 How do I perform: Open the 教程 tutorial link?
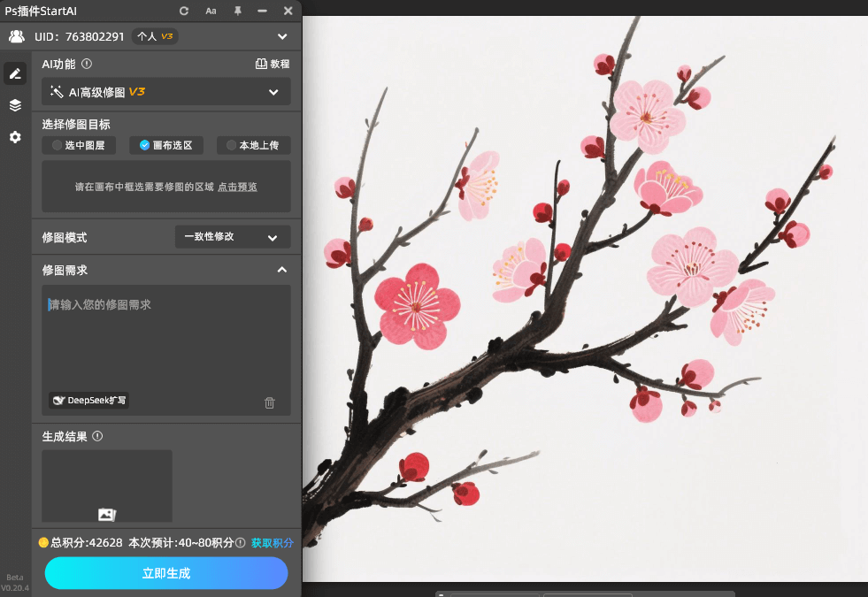[x=273, y=64]
